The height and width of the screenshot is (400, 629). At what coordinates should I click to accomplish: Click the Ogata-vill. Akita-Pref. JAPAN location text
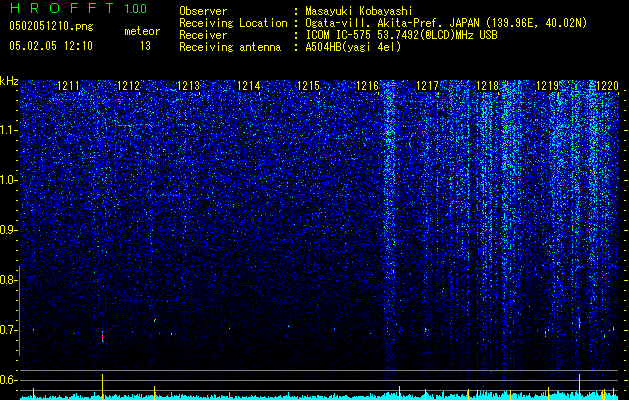(x=446, y=23)
